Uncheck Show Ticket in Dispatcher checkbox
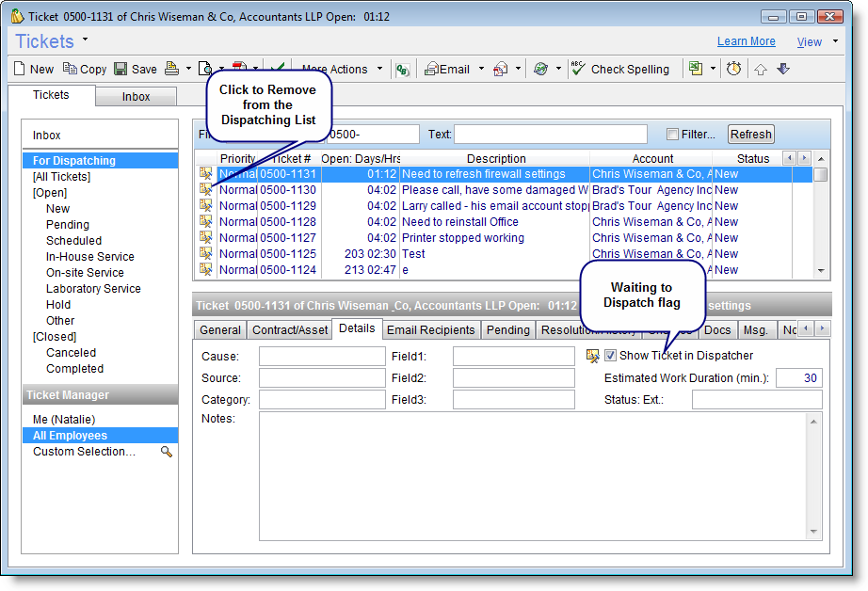The image size is (868, 591). (x=611, y=356)
